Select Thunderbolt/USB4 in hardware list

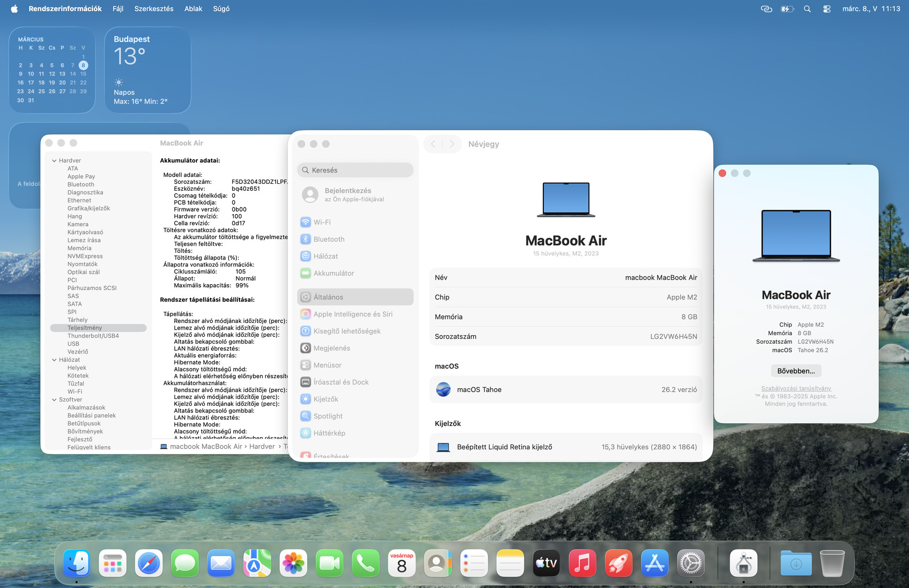pos(93,336)
